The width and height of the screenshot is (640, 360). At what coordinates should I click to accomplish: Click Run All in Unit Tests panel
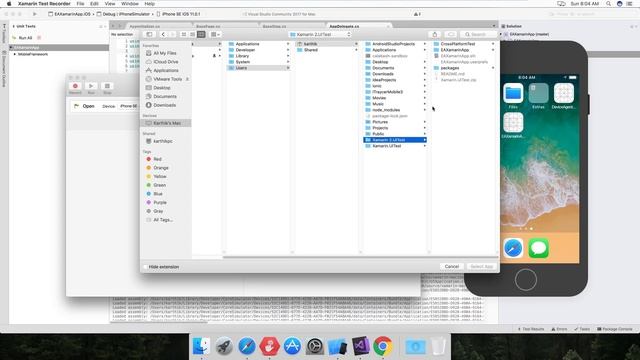[x=25, y=38]
